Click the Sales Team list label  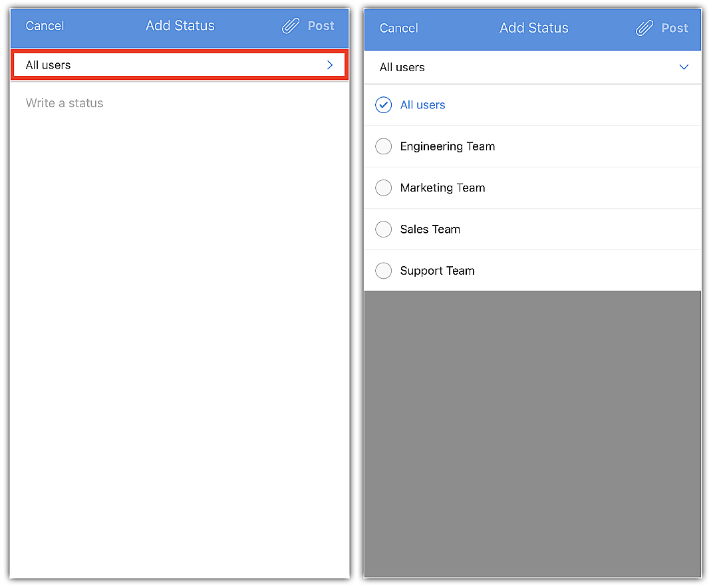[430, 229]
